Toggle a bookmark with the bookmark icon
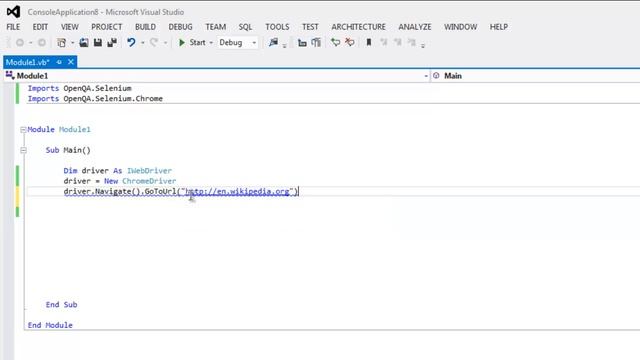Screen dimensions: 640x360 (x=369, y=42)
